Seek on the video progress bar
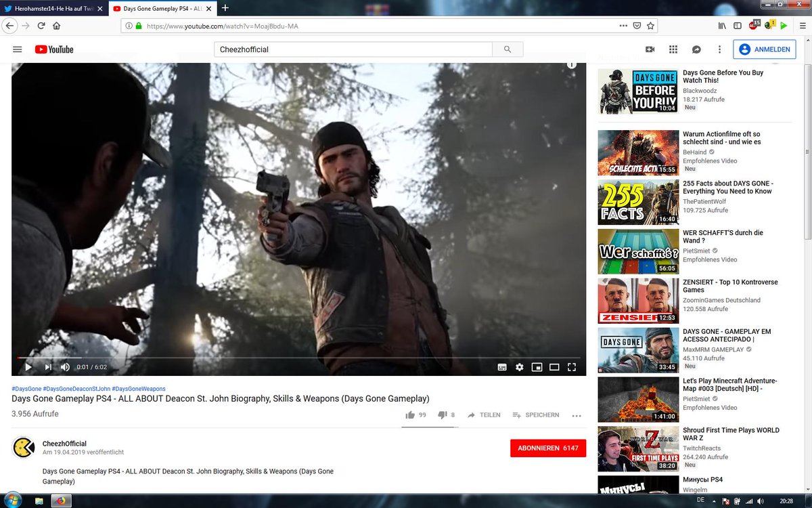 [x=298, y=357]
